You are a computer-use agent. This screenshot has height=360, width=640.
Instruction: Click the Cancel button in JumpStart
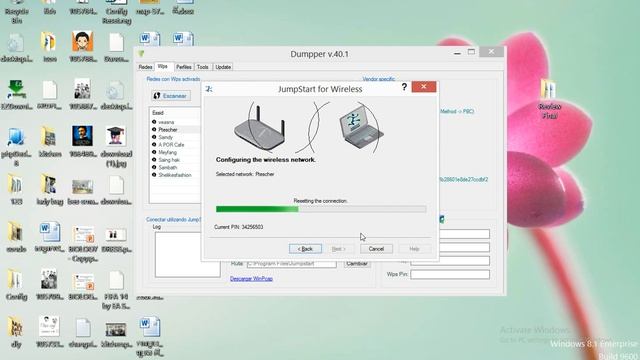(376, 249)
